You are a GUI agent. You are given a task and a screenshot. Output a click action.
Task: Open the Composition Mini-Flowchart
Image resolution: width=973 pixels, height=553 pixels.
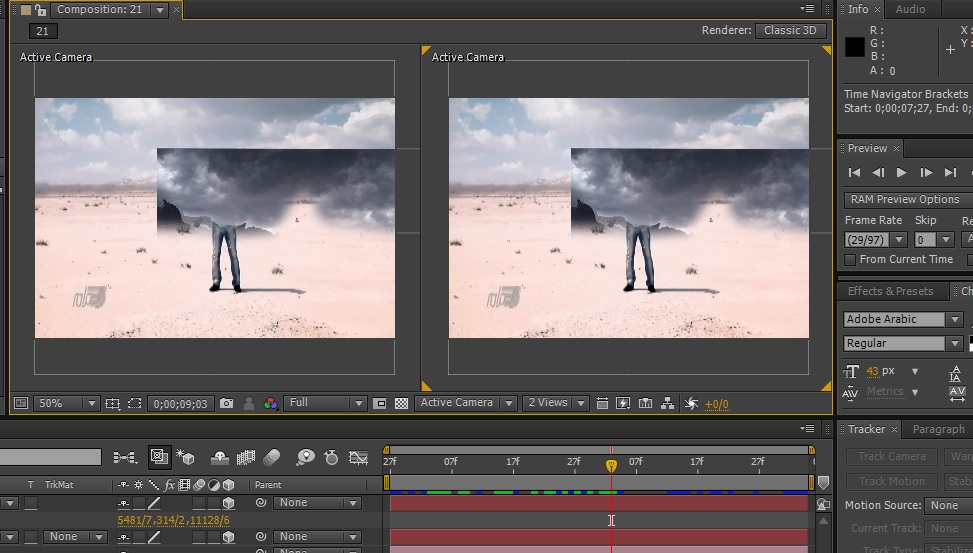[x=125, y=457]
